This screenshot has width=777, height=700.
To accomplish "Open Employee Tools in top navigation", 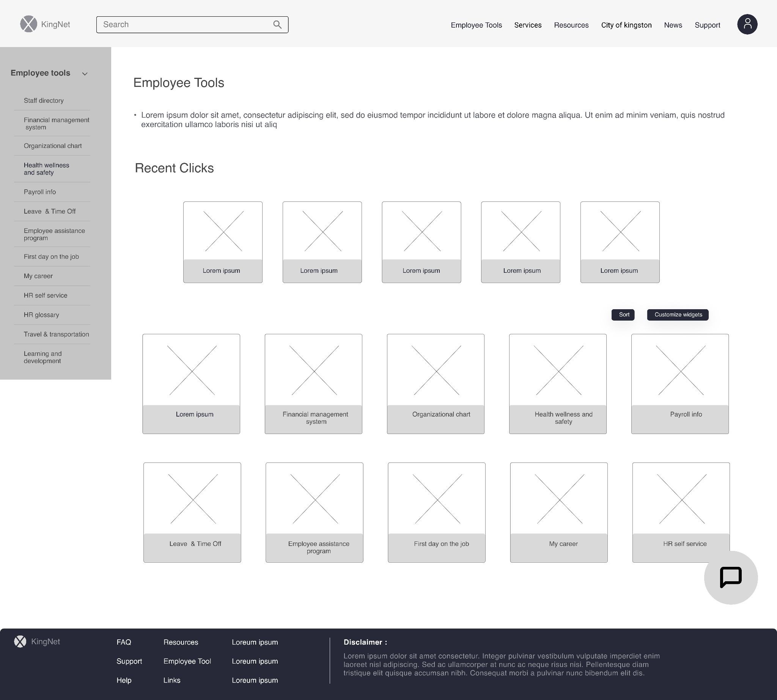I will pos(476,25).
